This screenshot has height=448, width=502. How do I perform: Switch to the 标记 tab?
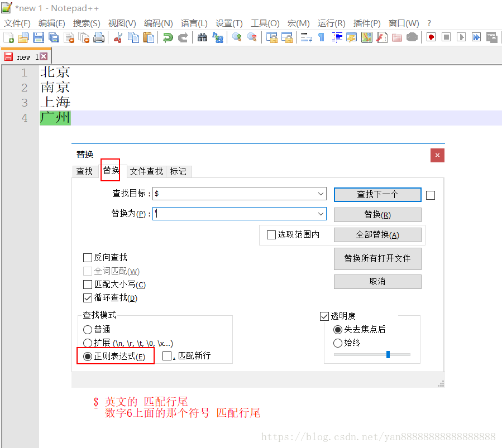tap(178, 172)
